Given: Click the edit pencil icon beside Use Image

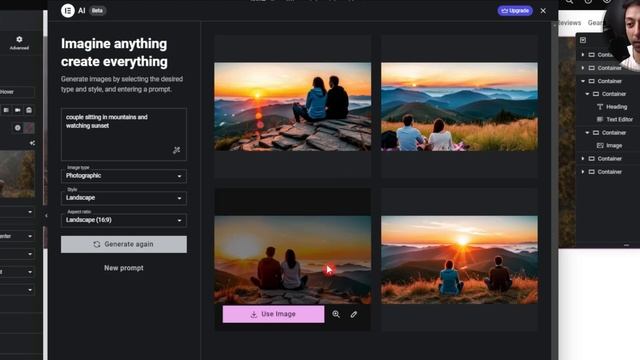Looking at the screenshot, I should click(354, 314).
